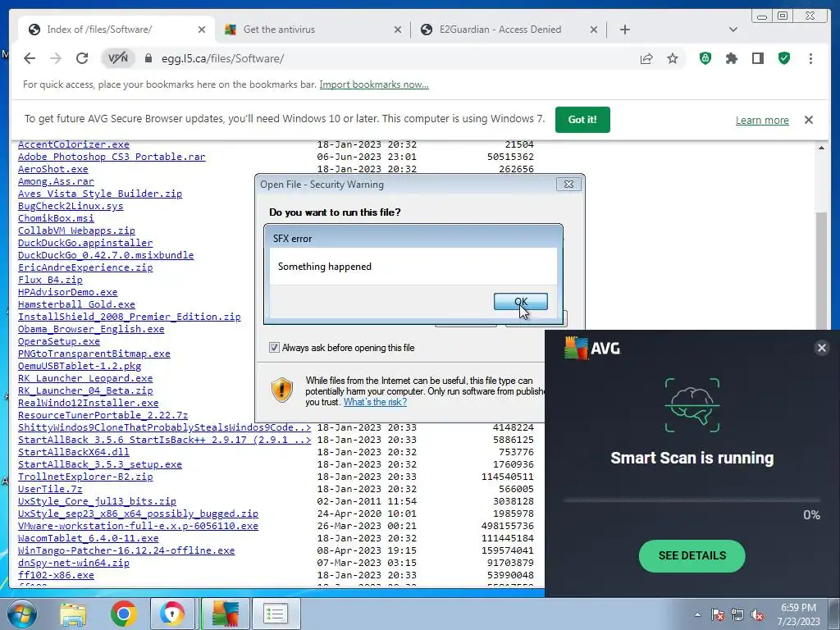Screen dimensions: 840x630
Task: Download ff102-x86.exe
Action: [56, 575]
